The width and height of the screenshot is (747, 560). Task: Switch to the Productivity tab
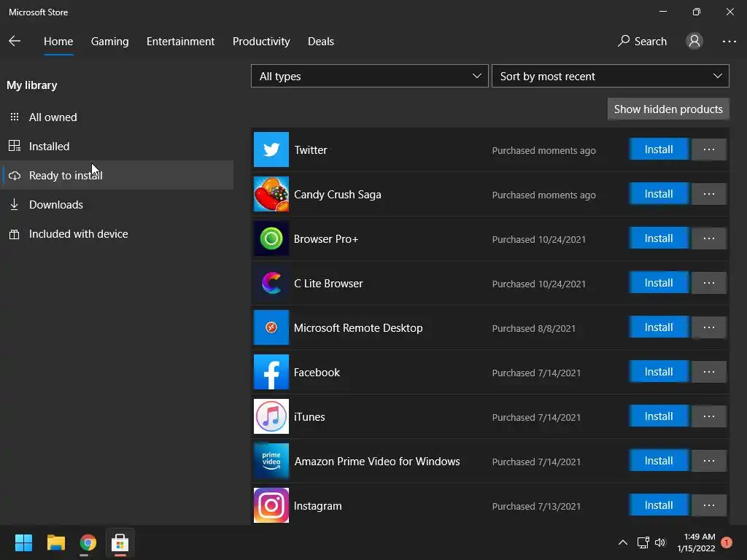click(x=261, y=42)
